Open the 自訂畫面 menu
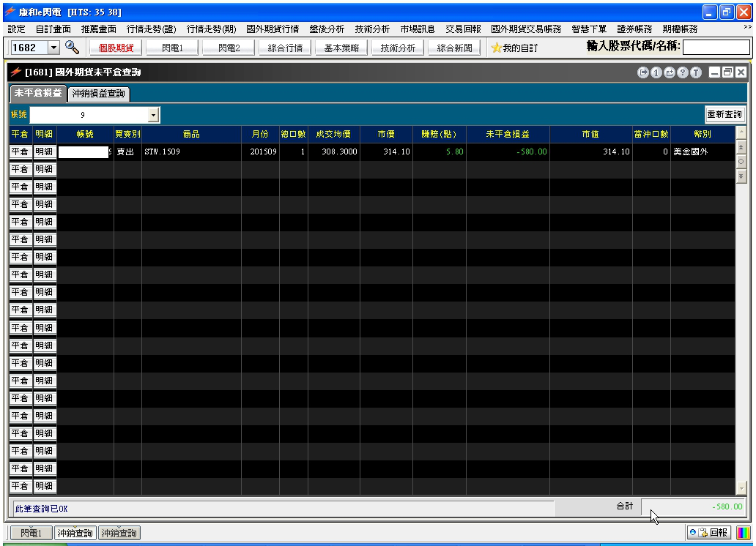 click(53, 29)
